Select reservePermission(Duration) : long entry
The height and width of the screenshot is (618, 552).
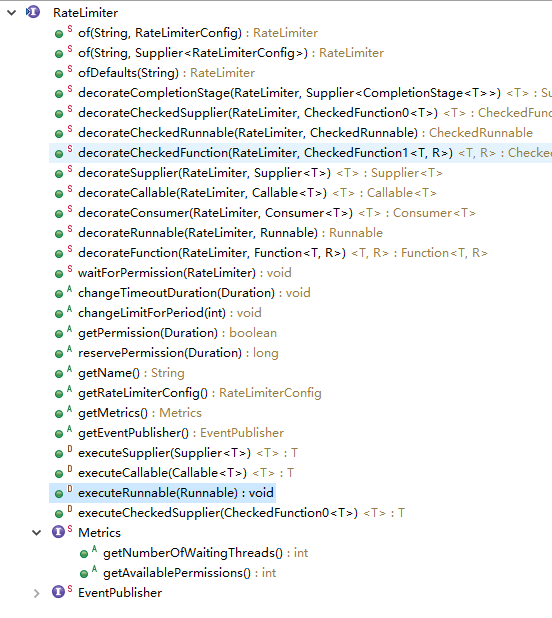click(178, 353)
